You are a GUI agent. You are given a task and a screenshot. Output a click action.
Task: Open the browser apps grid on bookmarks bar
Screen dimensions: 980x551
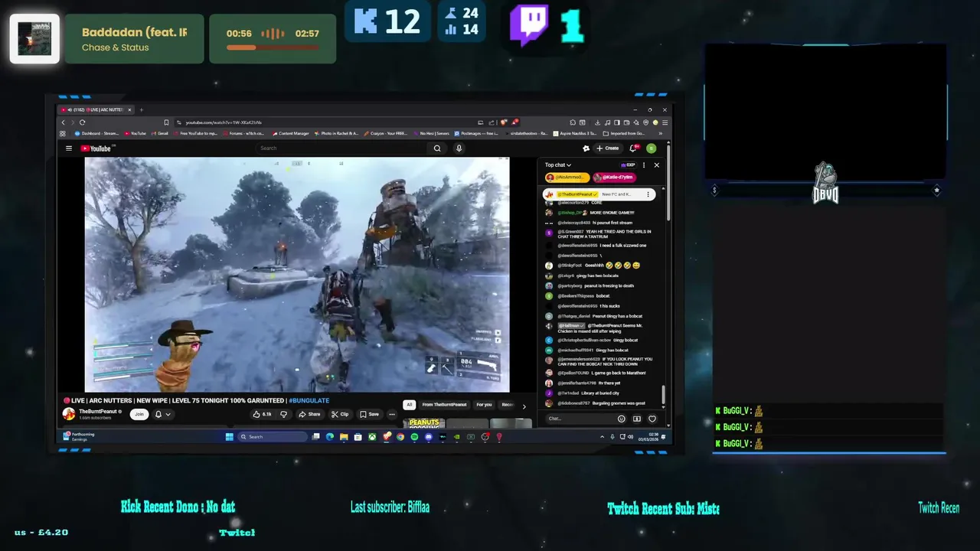(x=63, y=133)
